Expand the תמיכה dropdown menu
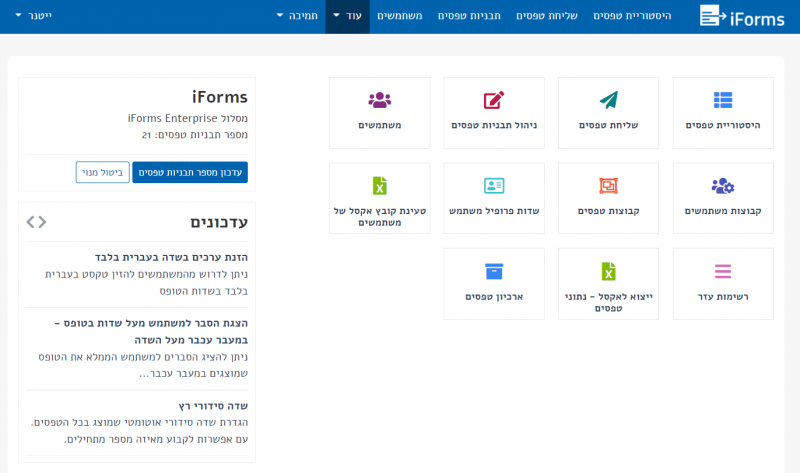Viewport: 800px width, 473px height. (x=297, y=16)
